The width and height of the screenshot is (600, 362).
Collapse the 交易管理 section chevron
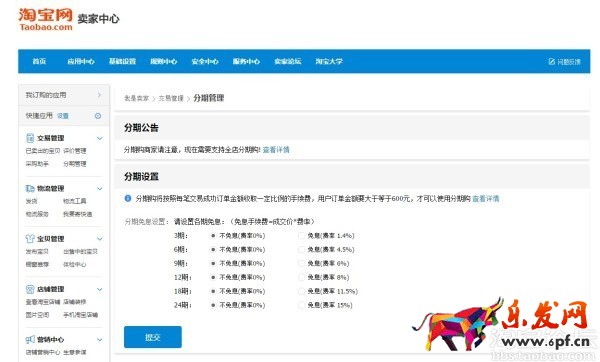pos(99,139)
